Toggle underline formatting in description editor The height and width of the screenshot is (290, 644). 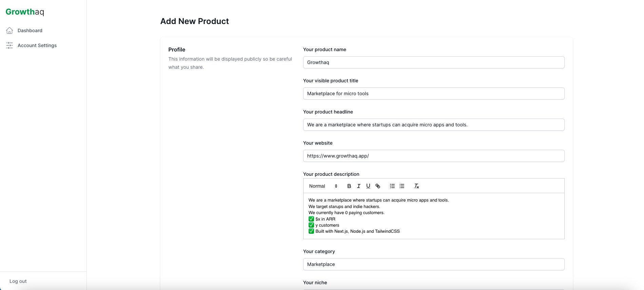368,186
